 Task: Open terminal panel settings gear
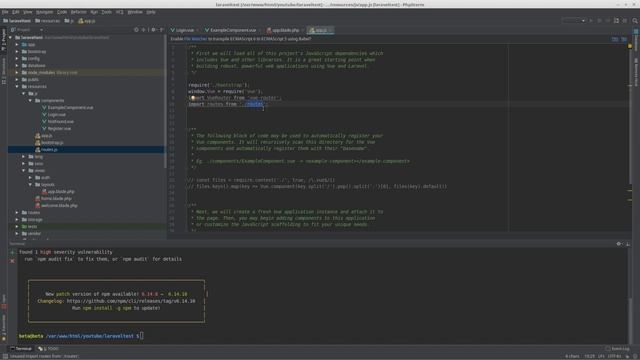tap(619, 244)
